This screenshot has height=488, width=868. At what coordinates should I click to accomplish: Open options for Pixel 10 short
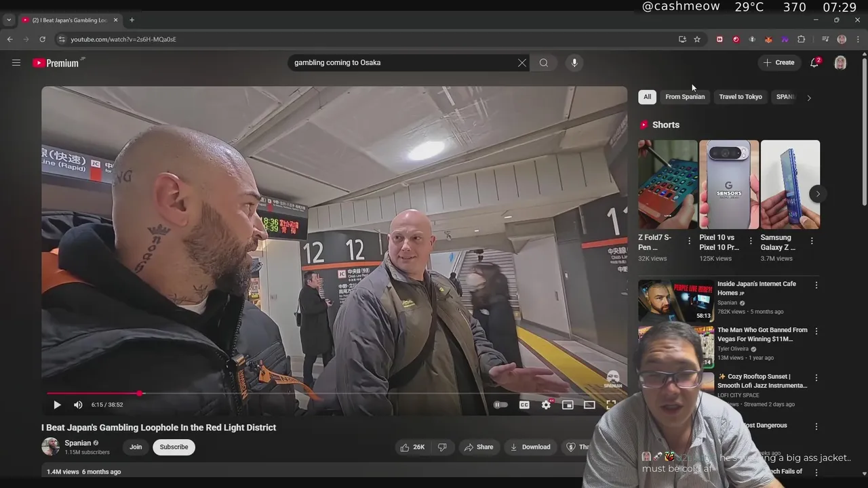pyautogui.click(x=751, y=241)
